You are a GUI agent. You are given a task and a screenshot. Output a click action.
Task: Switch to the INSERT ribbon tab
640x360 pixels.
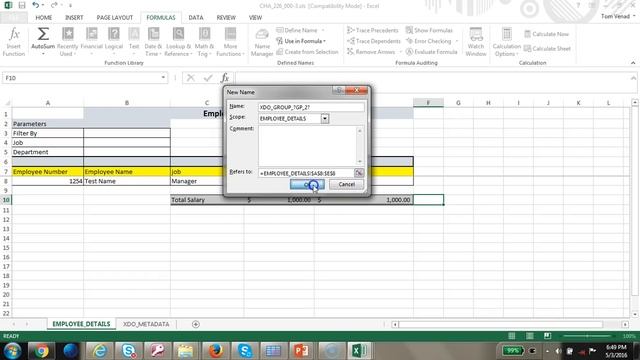coord(74,18)
